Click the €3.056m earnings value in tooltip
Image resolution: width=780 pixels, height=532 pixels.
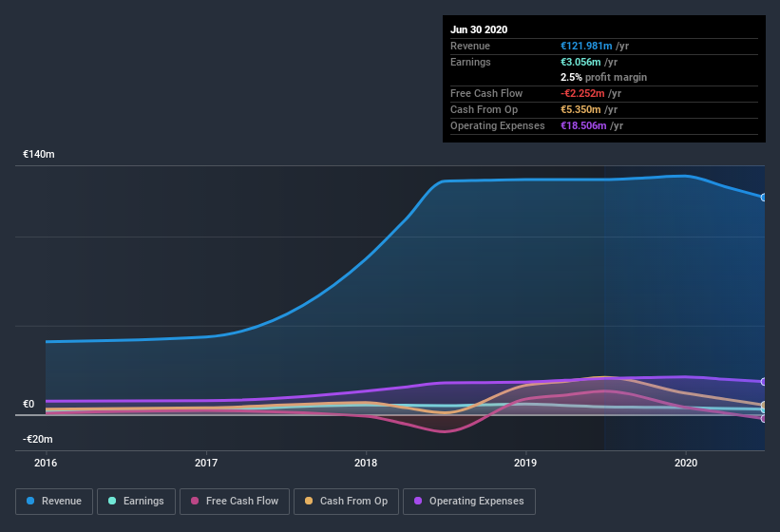coord(580,62)
